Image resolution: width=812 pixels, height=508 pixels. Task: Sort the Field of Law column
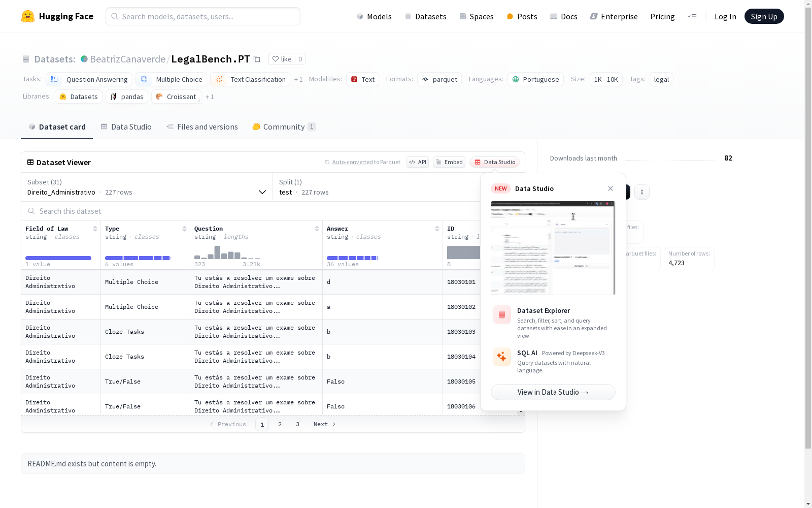[95, 229]
